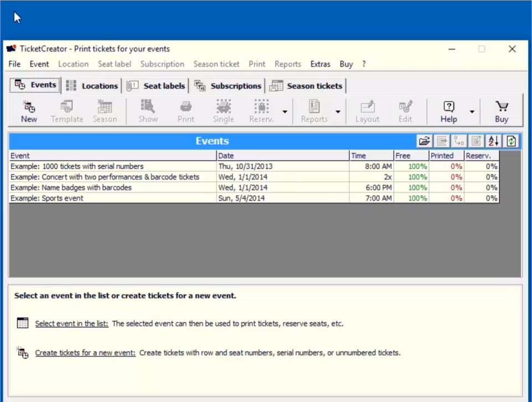Click the edit note icon in Events header
The height and width of the screenshot is (402, 532).
pos(477,141)
